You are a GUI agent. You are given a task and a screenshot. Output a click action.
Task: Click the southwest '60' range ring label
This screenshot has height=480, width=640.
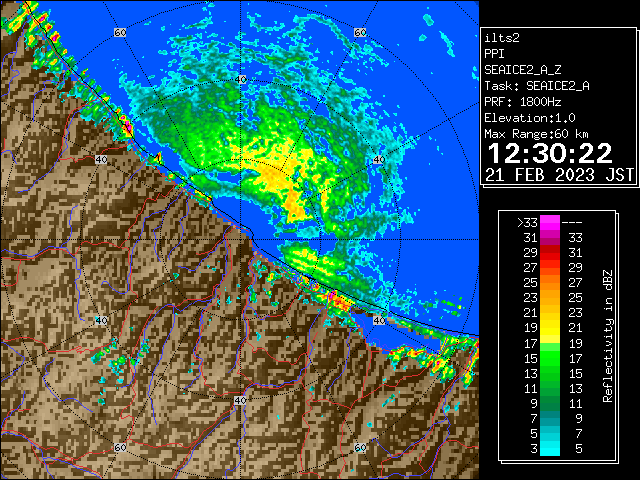(x=120, y=447)
